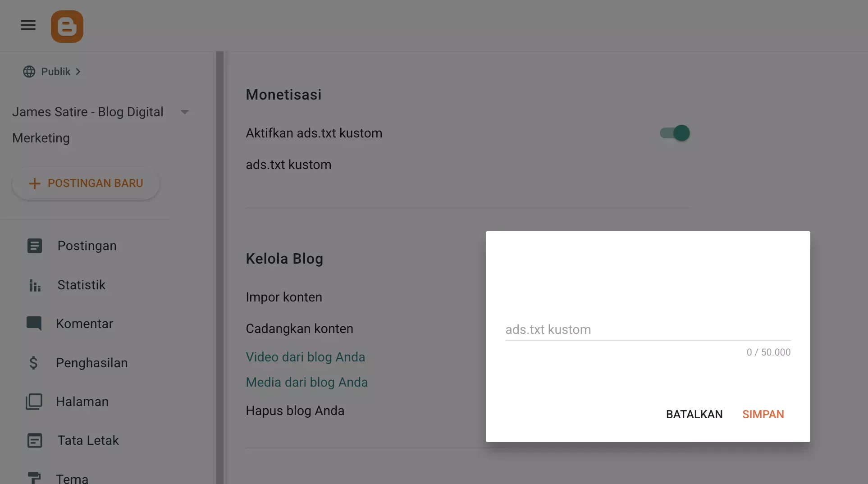Click the Postingan document icon
Screen dimensions: 868x484
[35, 246]
